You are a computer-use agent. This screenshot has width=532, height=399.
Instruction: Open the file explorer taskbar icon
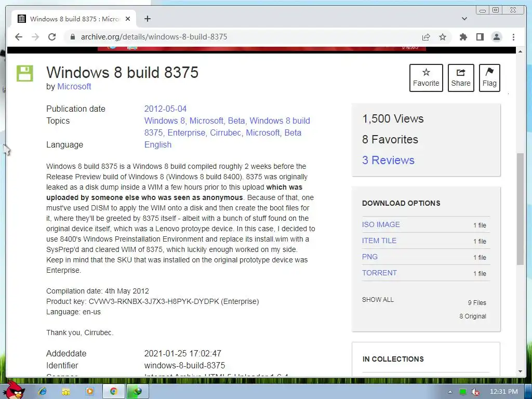point(66,392)
